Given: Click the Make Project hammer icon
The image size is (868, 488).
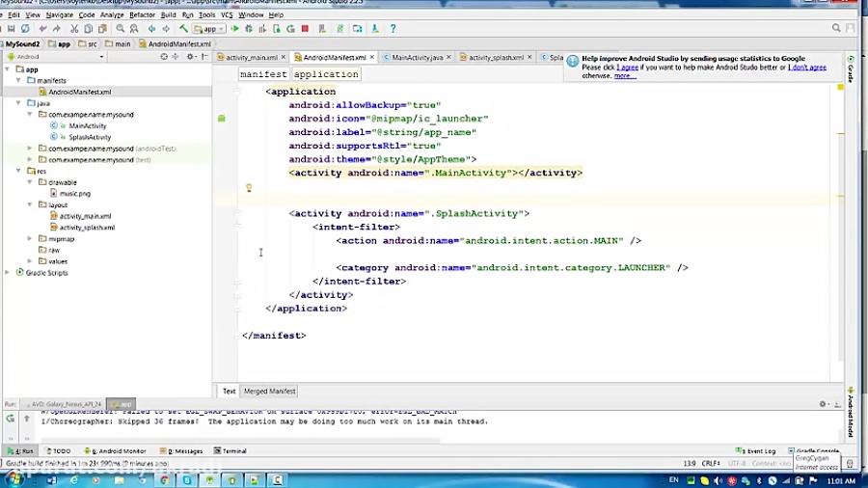Looking at the screenshot, I should click(183, 28).
